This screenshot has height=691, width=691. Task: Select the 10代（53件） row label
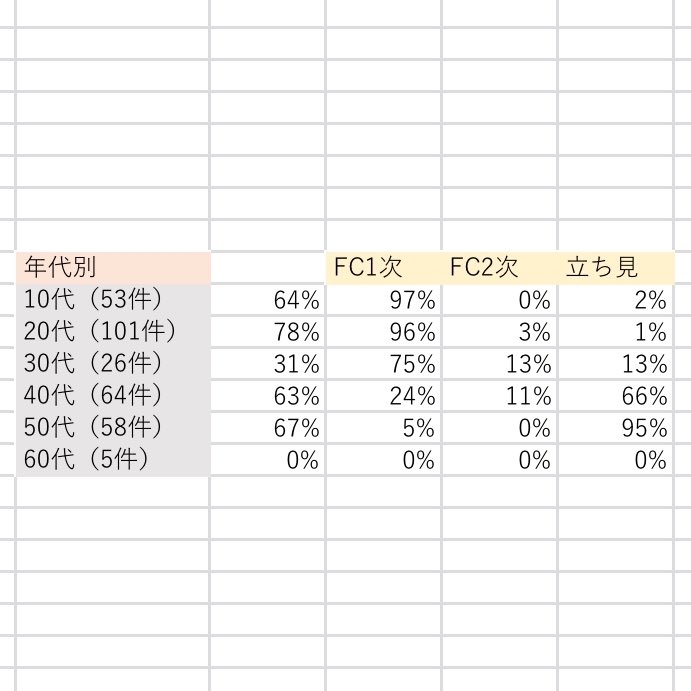click(x=112, y=299)
